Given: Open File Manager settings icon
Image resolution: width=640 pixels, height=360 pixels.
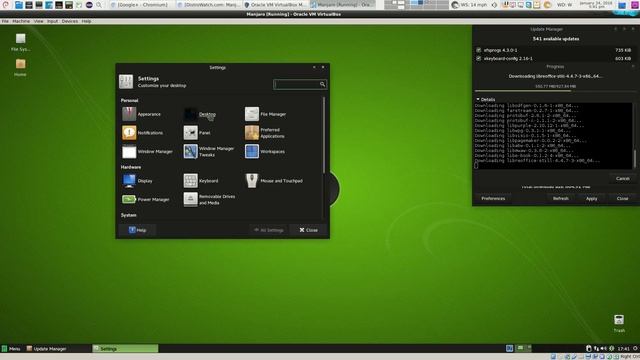Looking at the screenshot, I should (x=252, y=114).
